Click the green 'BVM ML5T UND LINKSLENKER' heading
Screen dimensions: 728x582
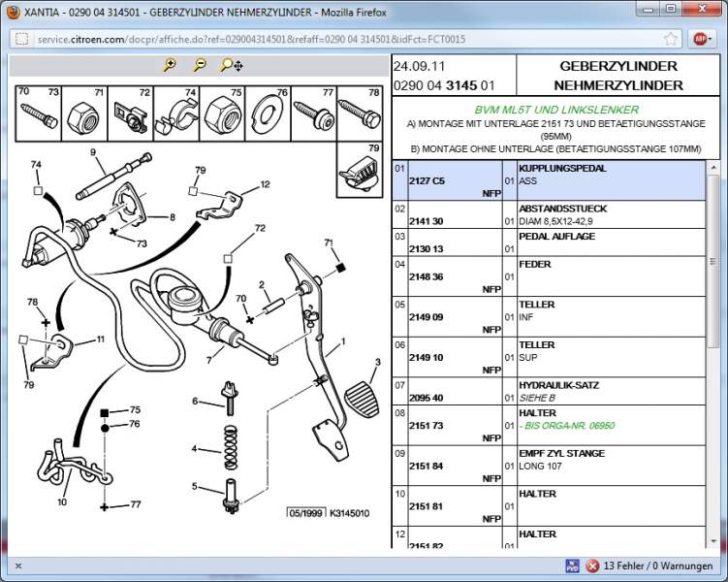(x=556, y=110)
